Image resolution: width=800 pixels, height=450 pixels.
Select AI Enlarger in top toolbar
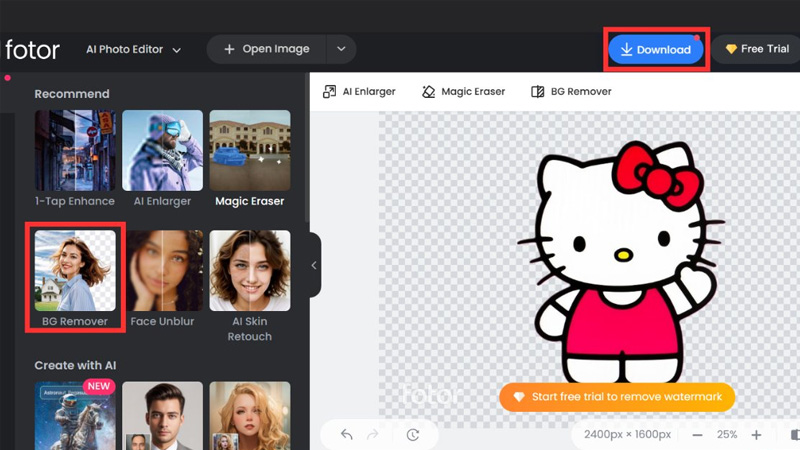359,91
